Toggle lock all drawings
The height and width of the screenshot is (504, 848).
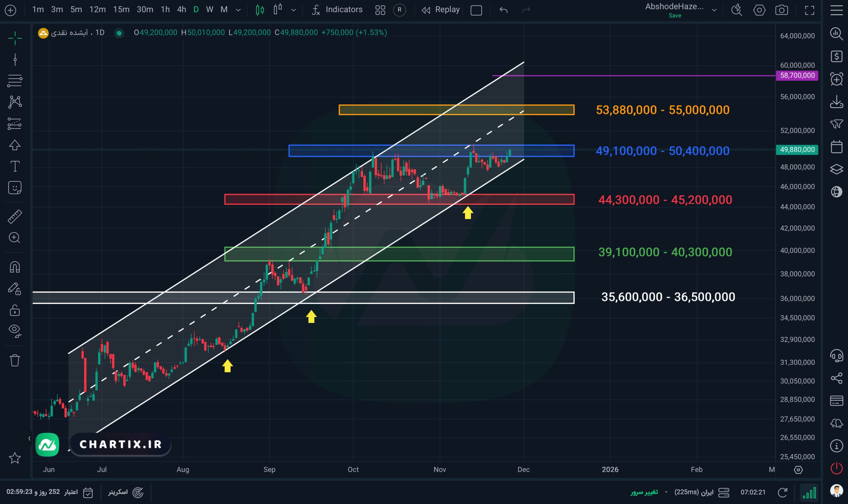point(15,310)
